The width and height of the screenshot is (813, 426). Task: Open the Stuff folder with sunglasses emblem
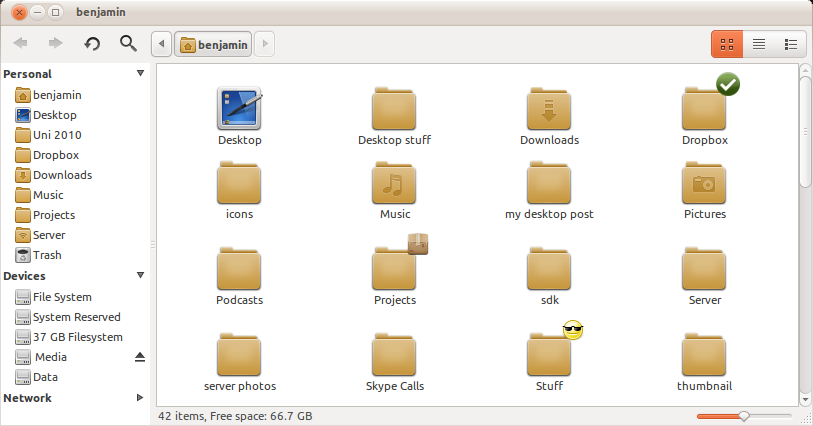click(549, 353)
